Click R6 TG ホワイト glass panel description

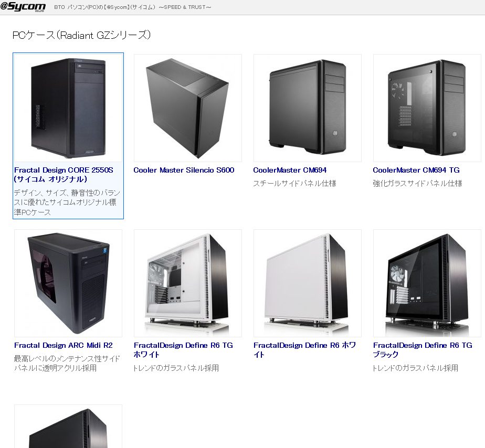pyautogui.click(x=176, y=368)
